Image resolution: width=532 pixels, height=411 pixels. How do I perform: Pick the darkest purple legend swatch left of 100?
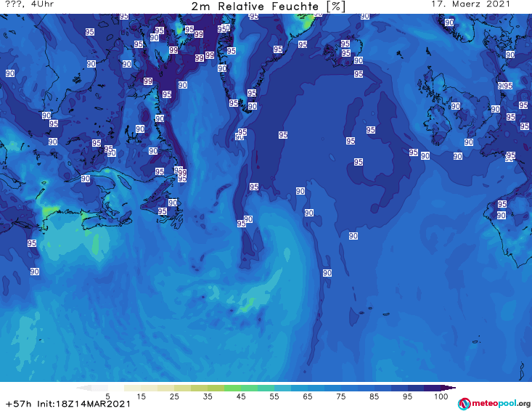[x=433, y=388]
